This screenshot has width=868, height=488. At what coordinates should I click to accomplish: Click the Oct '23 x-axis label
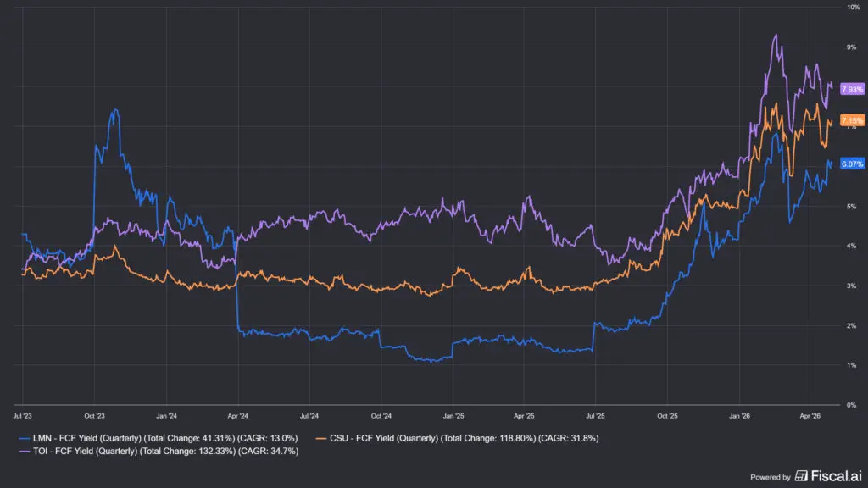pos(94,416)
